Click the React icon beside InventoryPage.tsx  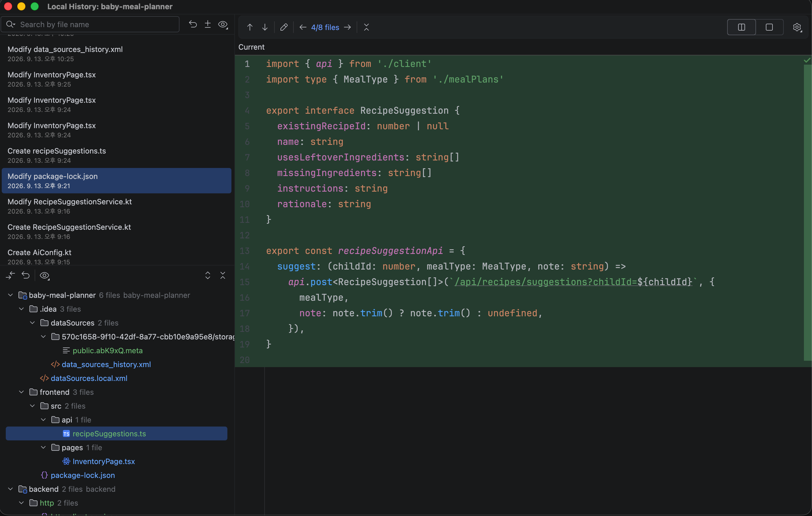[x=66, y=461]
